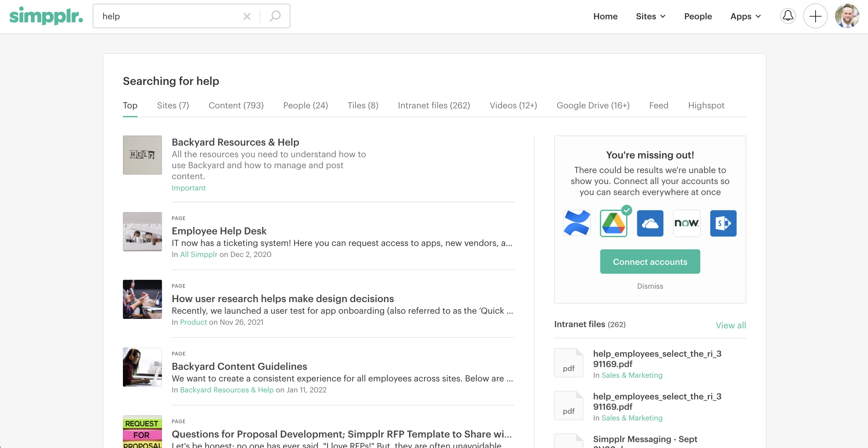The height and width of the screenshot is (448, 868).
Task: Clear the search field with X
Action: click(x=247, y=16)
